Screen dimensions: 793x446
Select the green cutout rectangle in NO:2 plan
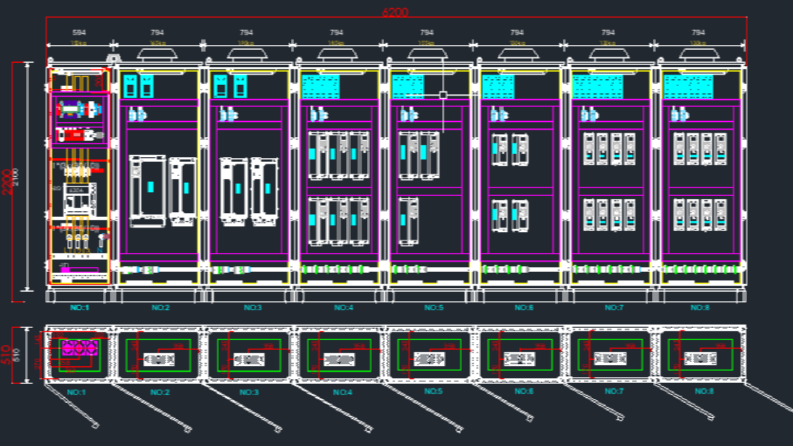click(x=158, y=355)
